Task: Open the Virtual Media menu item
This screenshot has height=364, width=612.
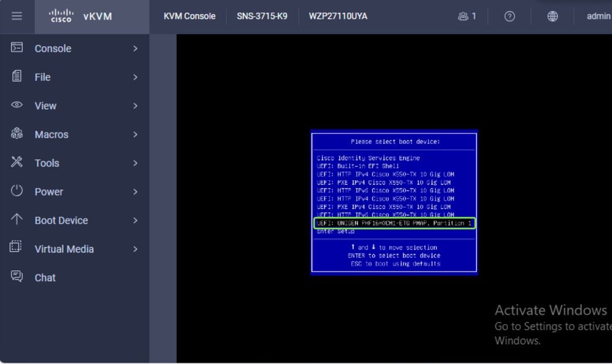Action: pos(75,249)
